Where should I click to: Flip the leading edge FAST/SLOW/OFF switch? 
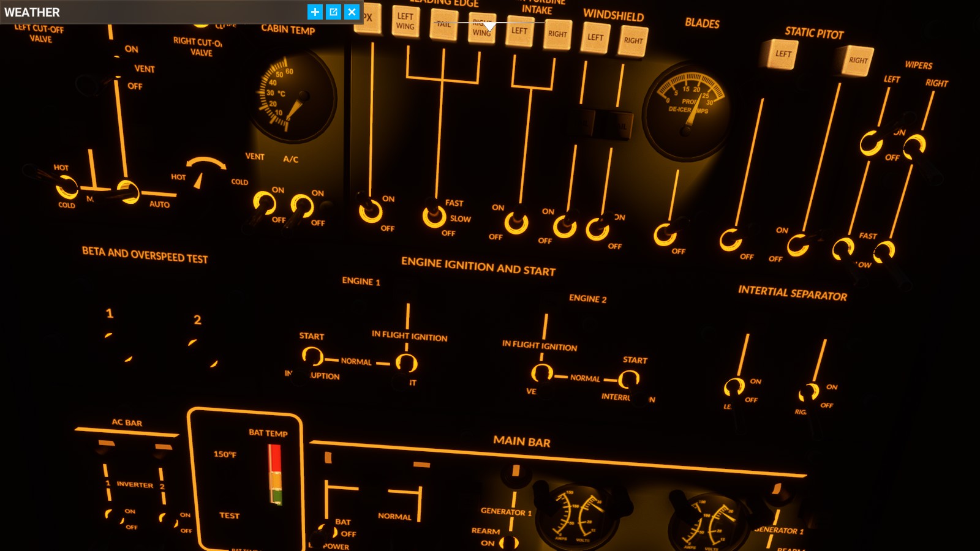(x=434, y=216)
